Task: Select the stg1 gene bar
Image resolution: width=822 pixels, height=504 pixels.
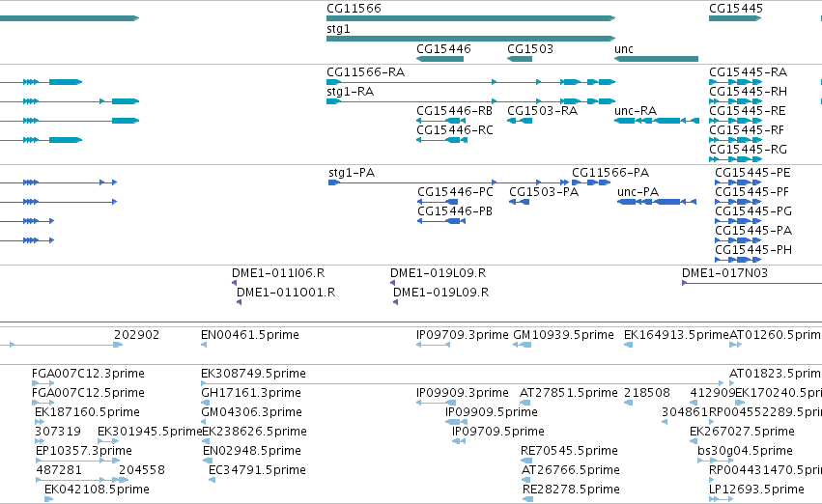Action: click(x=470, y=39)
